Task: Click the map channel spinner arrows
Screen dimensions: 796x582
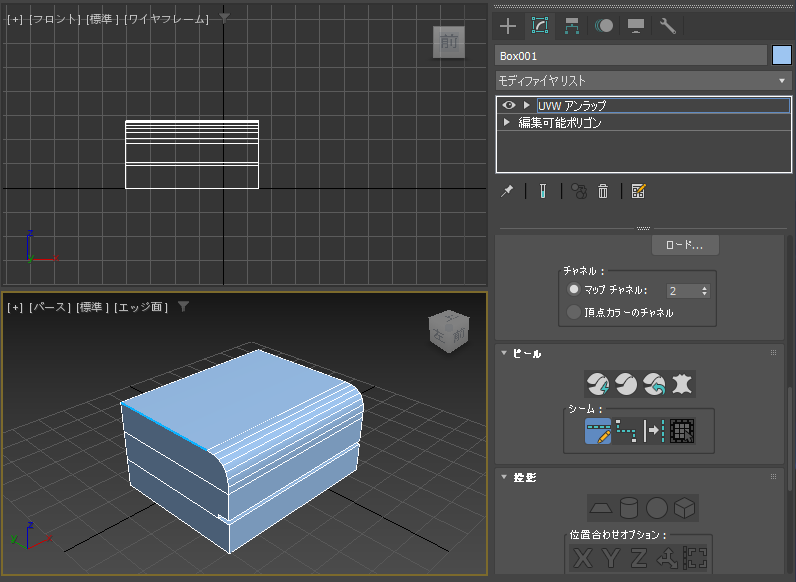Action: 704,291
